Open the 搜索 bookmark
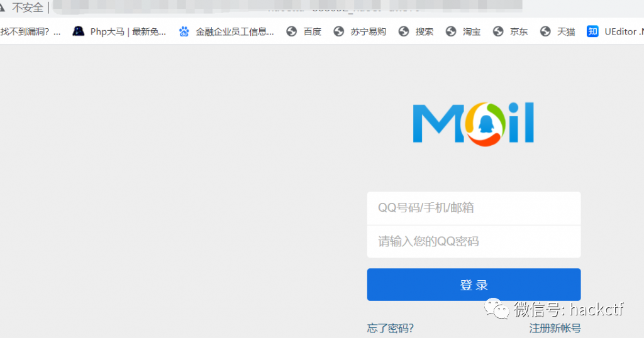 click(x=425, y=31)
